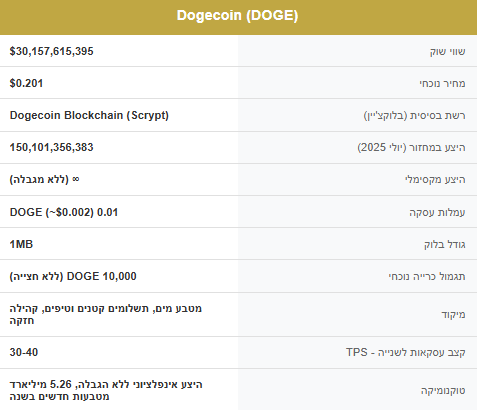Select the current price value $0.201
Viewport: 477px width, 410px height.
click(x=26, y=83)
